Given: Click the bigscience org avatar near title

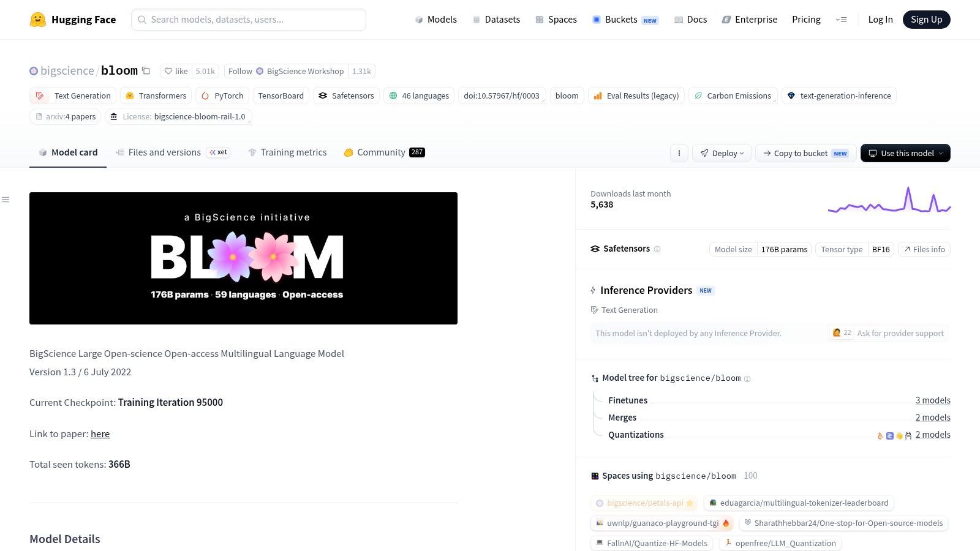Looking at the screenshot, I should pos(34,71).
